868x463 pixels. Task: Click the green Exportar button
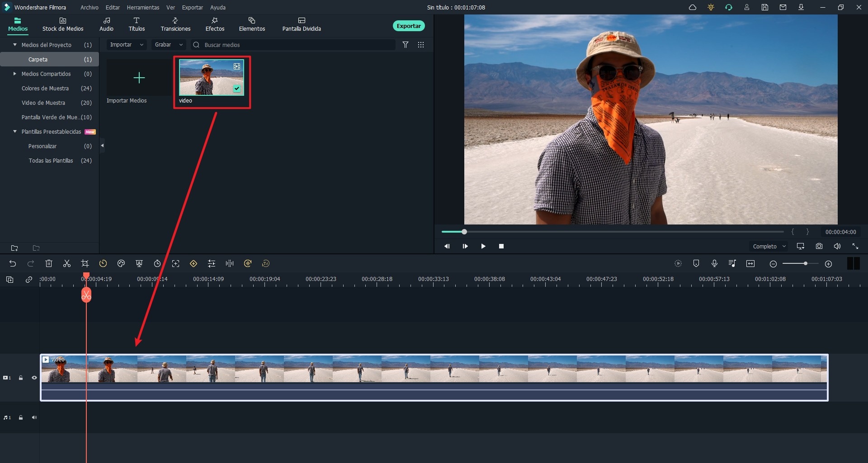[409, 26]
